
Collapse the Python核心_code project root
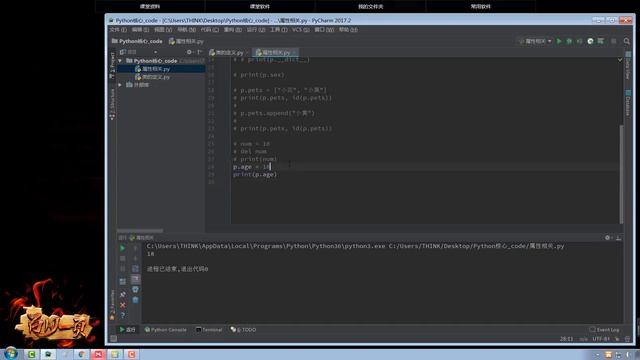(x=120, y=61)
